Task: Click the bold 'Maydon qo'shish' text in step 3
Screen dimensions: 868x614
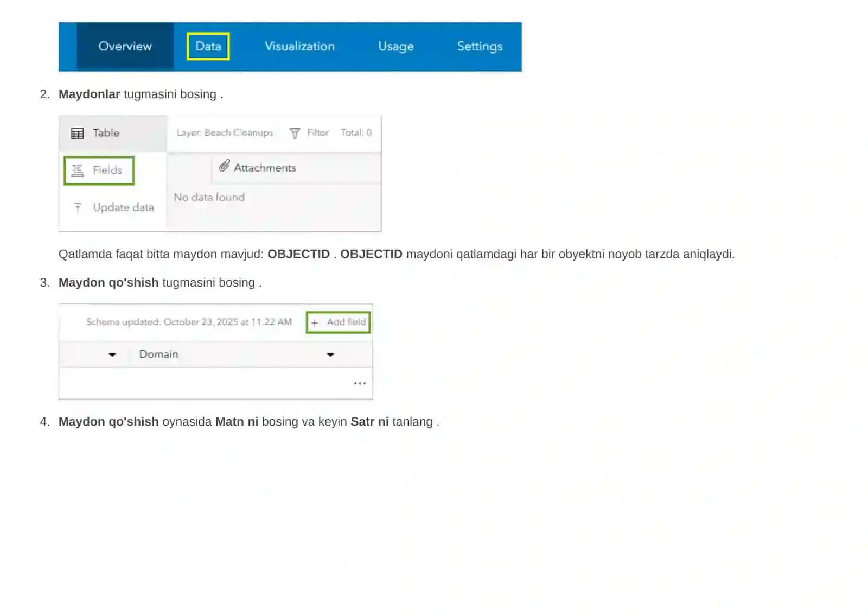Action: [x=108, y=282]
